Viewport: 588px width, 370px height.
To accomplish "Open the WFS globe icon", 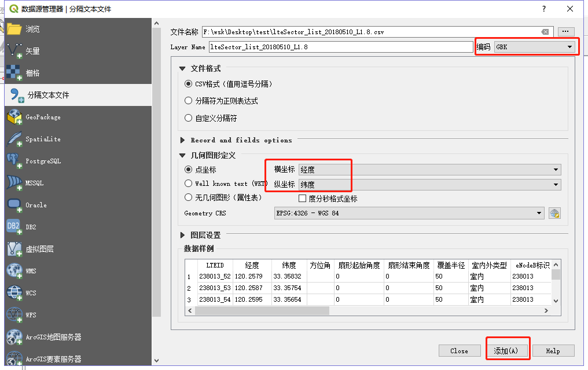I will tap(14, 315).
